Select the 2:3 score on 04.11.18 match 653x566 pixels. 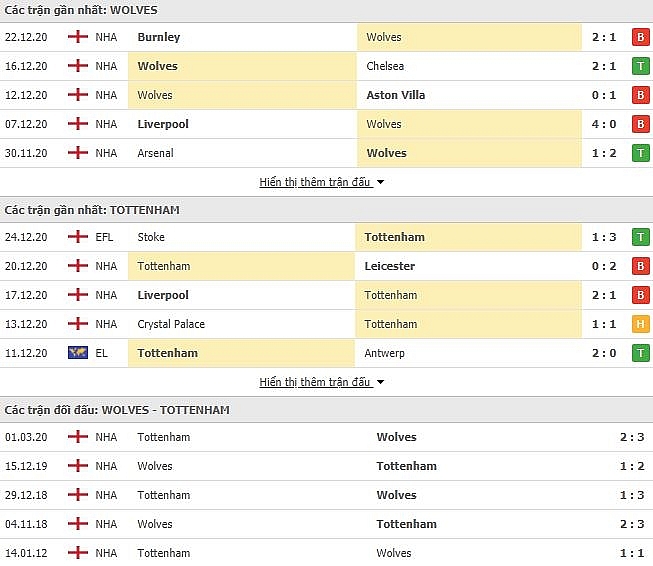pyautogui.click(x=632, y=524)
